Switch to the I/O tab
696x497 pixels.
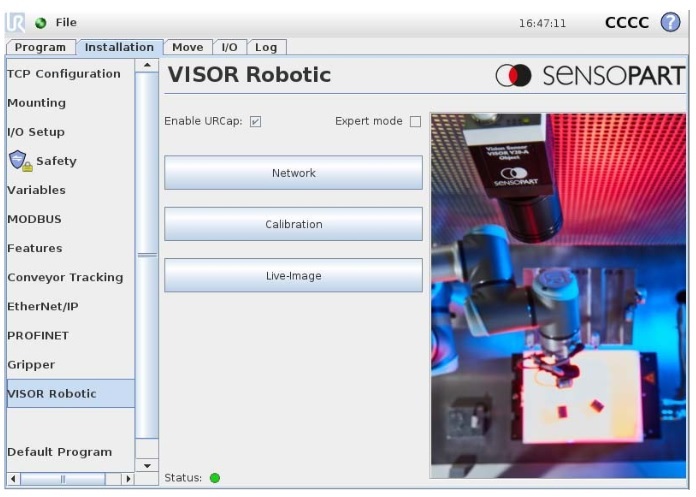(229, 47)
